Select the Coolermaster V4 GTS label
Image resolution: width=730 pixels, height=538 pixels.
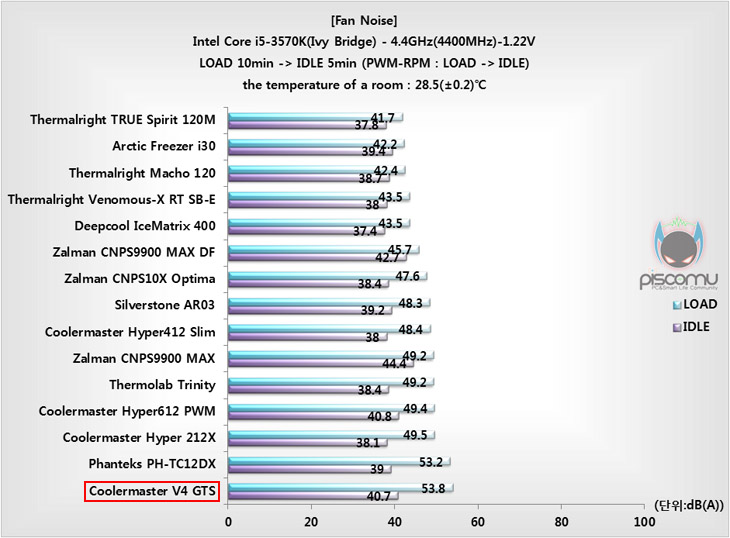(x=152, y=491)
